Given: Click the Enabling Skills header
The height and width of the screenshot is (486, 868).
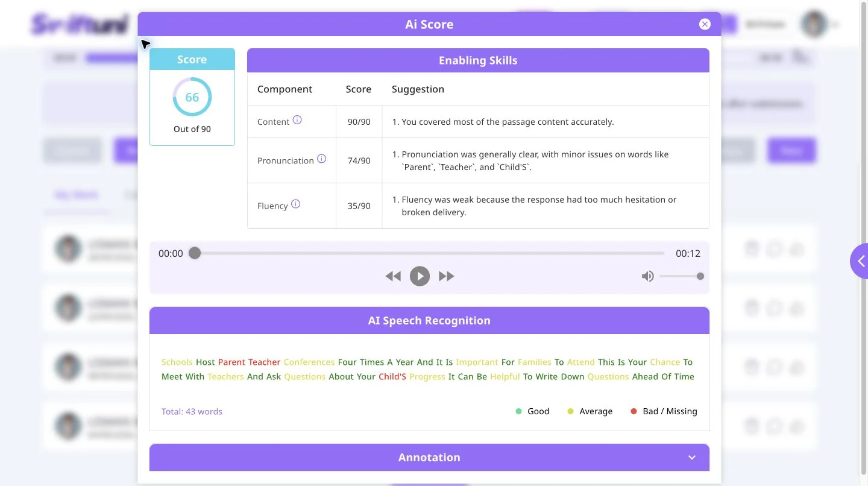Looking at the screenshot, I should 478,60.
